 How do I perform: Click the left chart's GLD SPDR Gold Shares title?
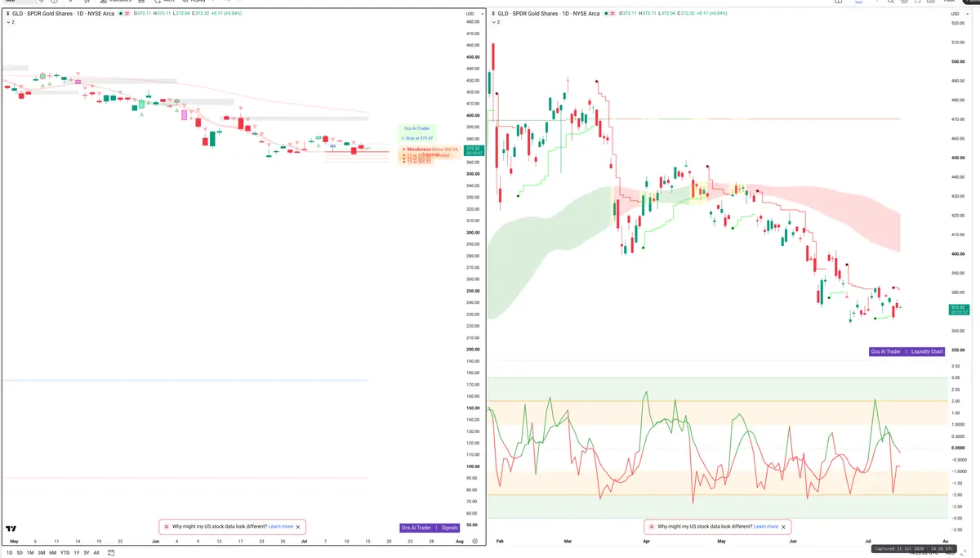tap(62, 14)
